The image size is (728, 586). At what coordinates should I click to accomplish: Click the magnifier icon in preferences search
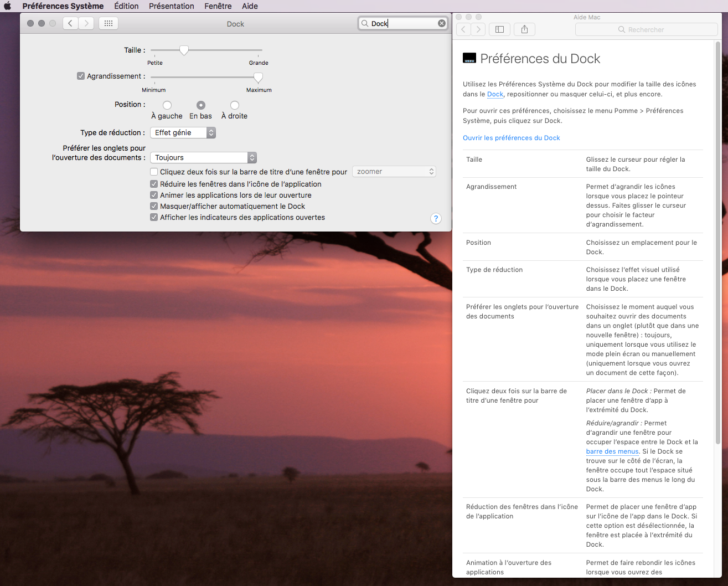tap(365, 23)
